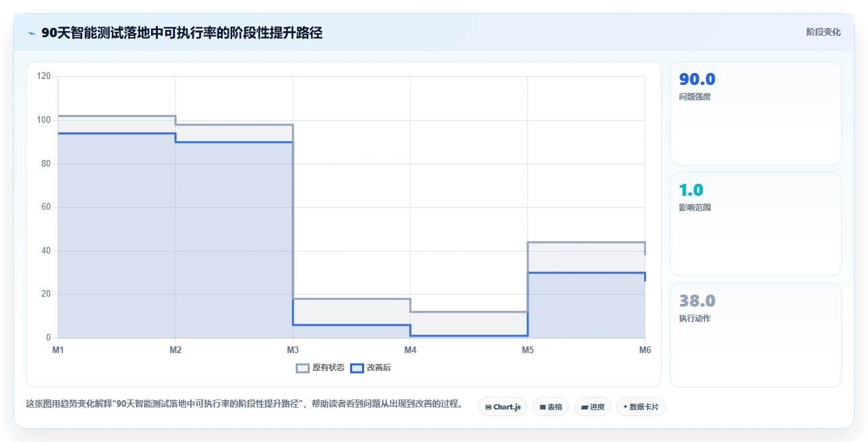868x442 pixels.
Task: Click the M1 x-axis label
Action: point(58,350)
